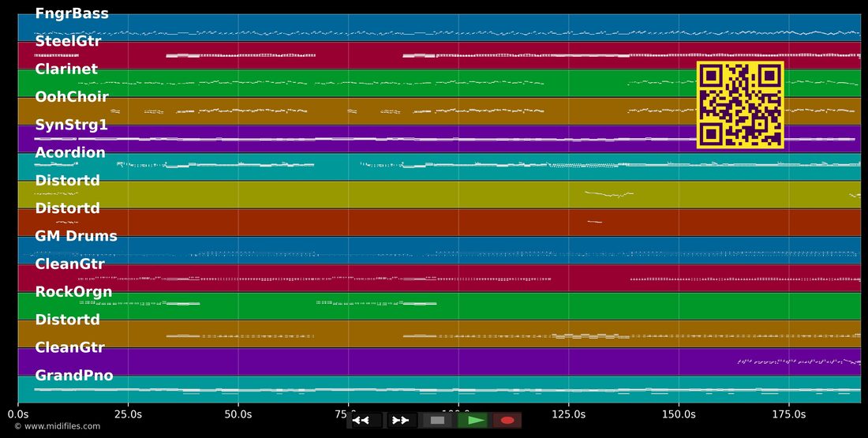868x438 pixels.
Task: Select the SynStrg1 track label
Action: pyautogui.click(x=71, y=125)
